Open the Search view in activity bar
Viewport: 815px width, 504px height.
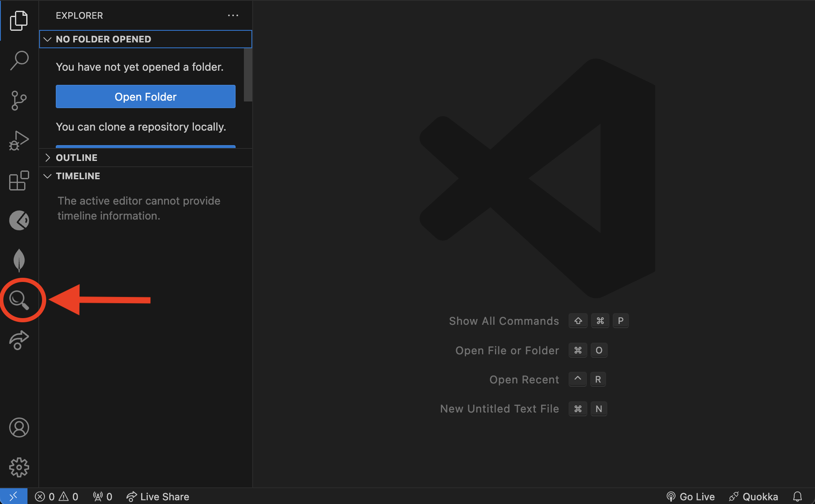click(19, 60)
